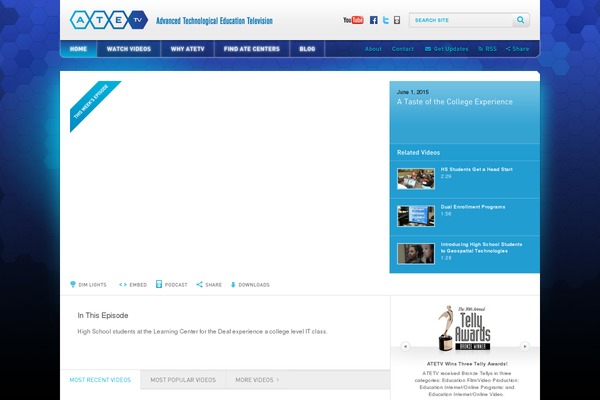Screen dimensions: 600x400
Task: Open the Why ATETV menu
Action: click(x=188, y=49)
